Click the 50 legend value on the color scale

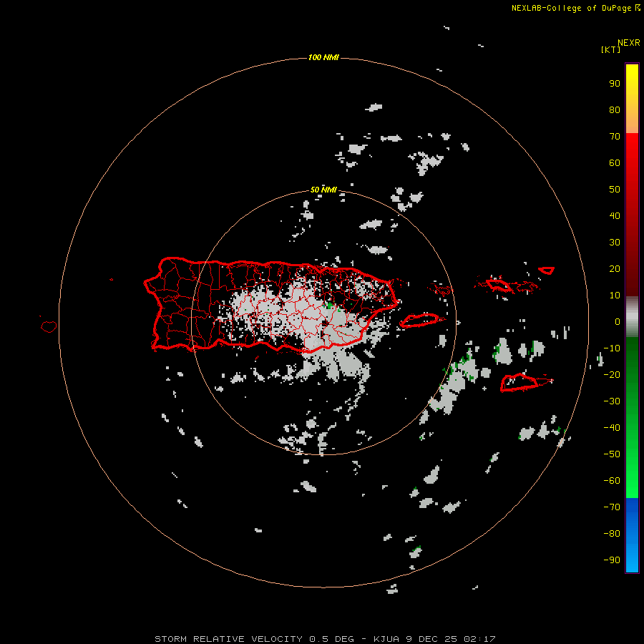point(615,190)
